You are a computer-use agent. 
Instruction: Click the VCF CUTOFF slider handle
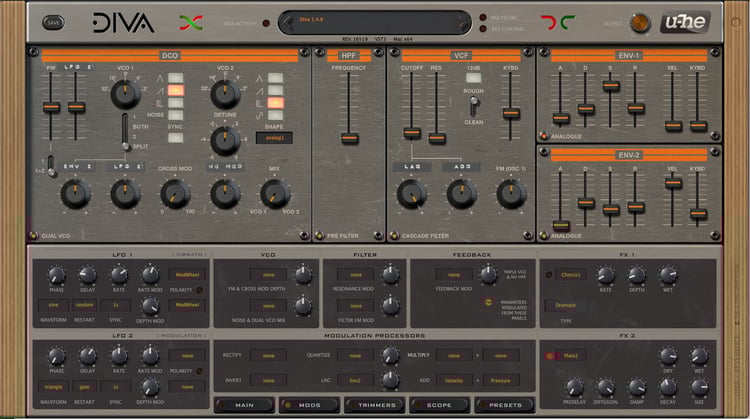click(x=412, y=133)
